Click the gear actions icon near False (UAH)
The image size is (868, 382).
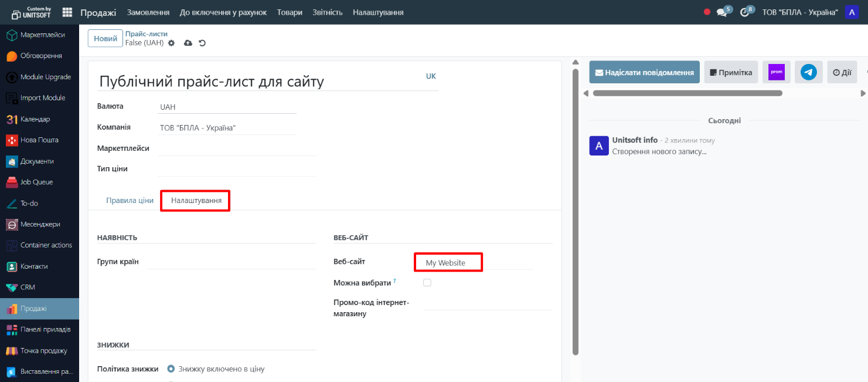171,43
